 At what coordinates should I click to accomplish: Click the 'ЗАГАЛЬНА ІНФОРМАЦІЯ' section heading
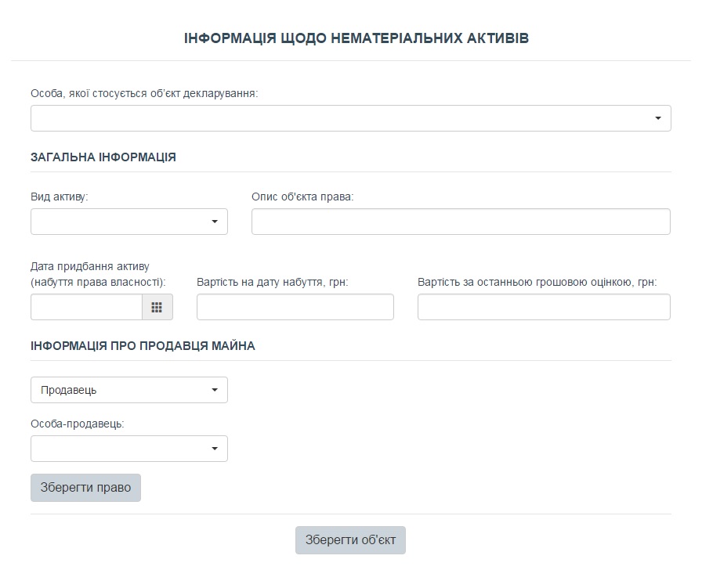pos(103,157)
